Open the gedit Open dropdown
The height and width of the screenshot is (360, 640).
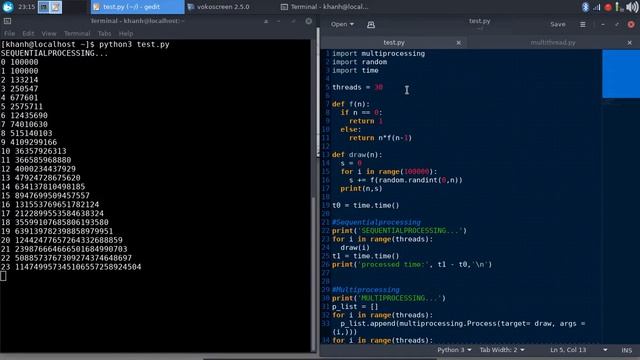click(x=342, y=24)
